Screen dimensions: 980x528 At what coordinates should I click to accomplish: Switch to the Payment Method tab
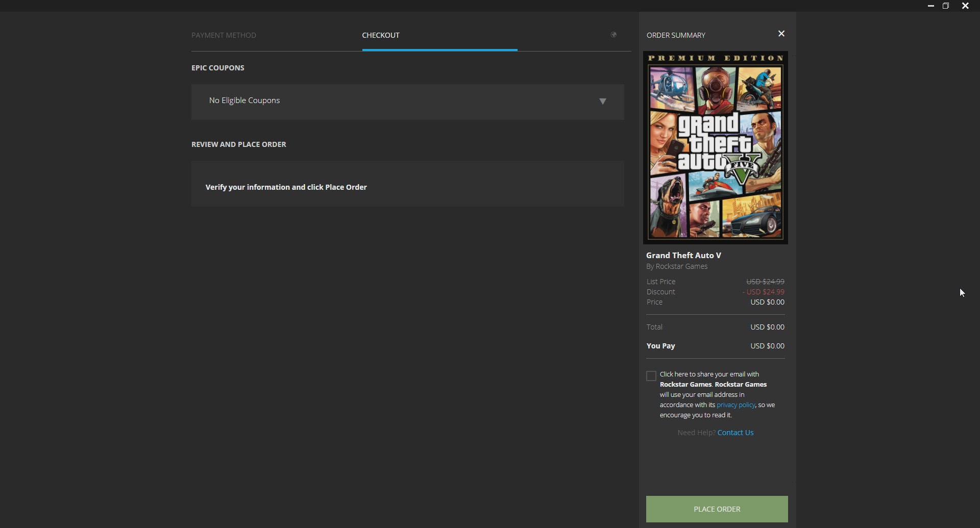(x=224, y=35)
